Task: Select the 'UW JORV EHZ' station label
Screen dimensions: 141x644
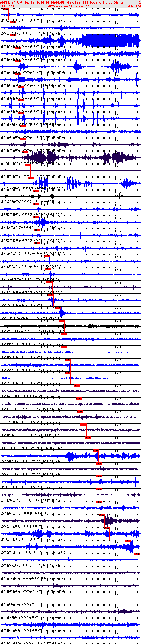Action: click(11, 72)
